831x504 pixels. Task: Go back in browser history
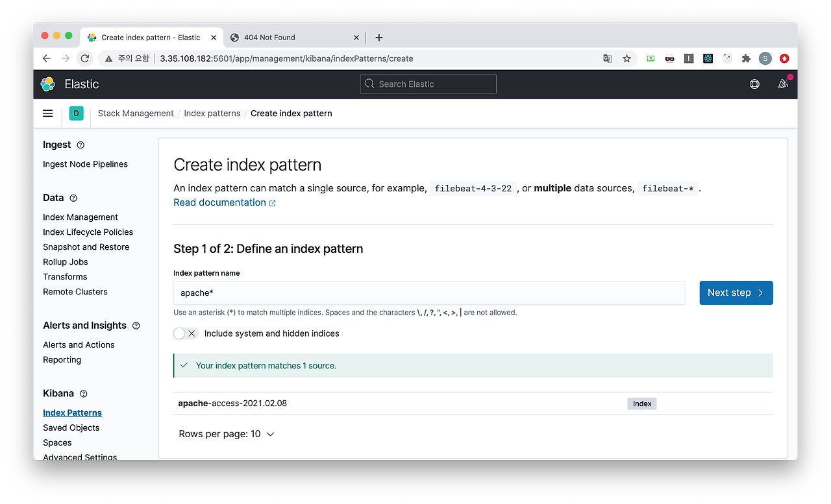click(x=46, y=58)
